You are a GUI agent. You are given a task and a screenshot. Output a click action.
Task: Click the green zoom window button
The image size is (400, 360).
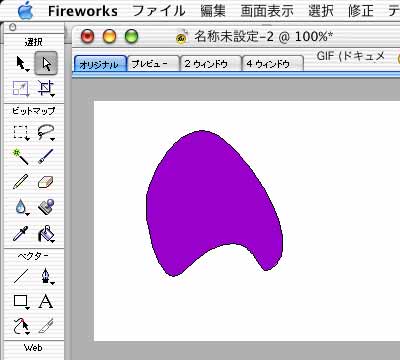131,36
